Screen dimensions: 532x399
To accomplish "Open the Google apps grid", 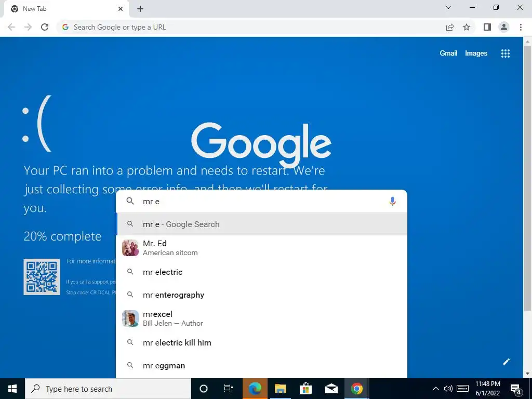I will coord(506,54).
